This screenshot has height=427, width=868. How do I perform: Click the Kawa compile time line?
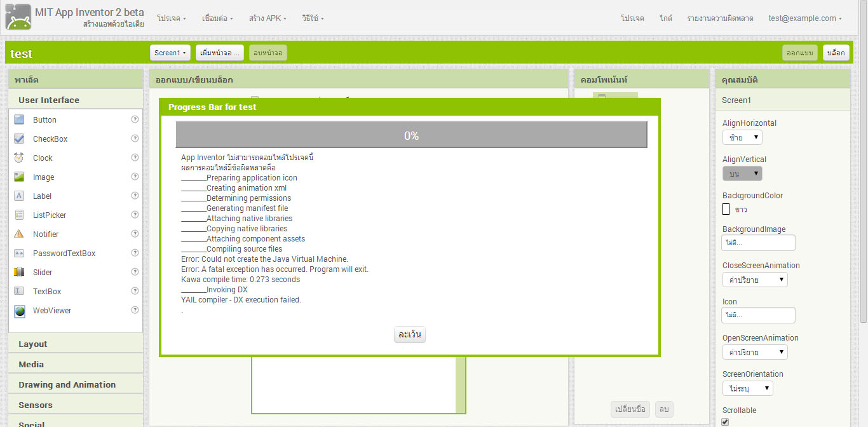click(x=240, y=280)
